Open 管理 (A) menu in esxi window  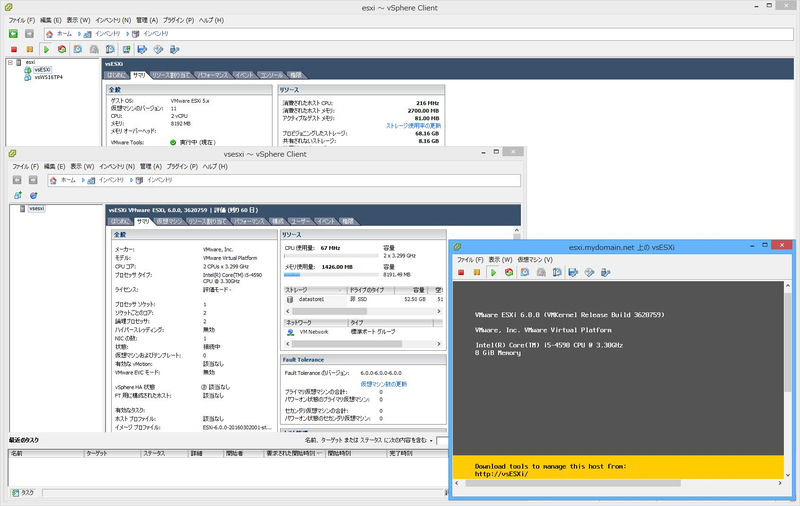pyautogui.click(x=147, y=20)
